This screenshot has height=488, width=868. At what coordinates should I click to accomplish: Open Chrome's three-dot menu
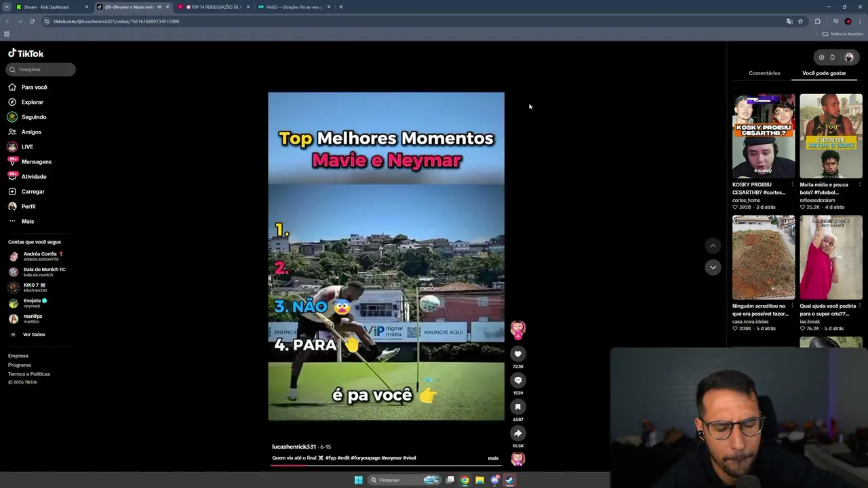click(860, 21)
